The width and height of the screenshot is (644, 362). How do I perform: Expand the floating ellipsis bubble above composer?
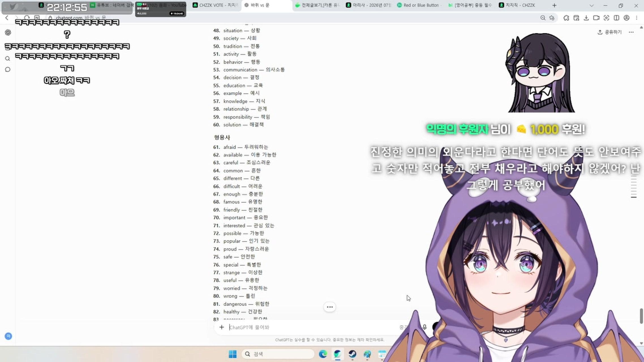(330, 307)
